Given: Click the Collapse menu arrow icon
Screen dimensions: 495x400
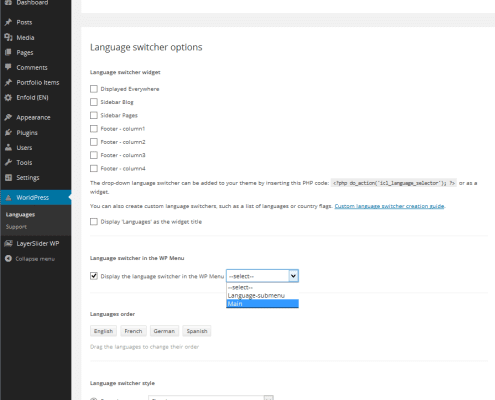Looking at the screenshot, I should tap(8, 259).
